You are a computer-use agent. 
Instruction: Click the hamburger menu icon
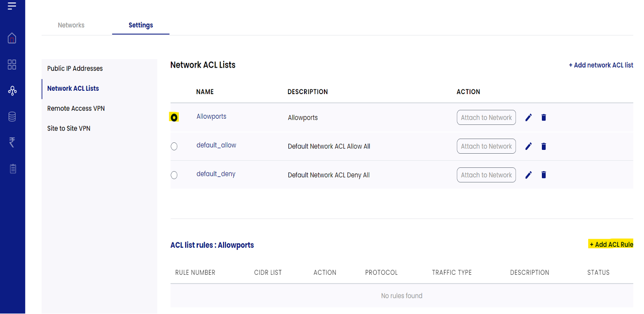click(x=12, y=6)
